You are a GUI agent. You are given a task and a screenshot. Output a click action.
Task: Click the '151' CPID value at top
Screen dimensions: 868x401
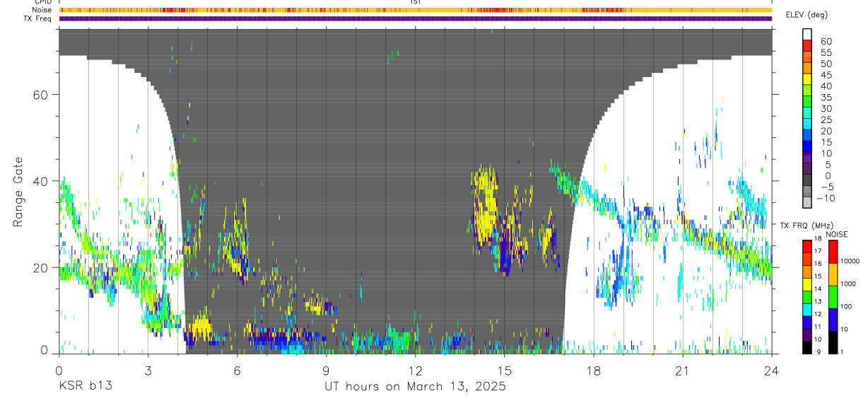click(415, 2)
